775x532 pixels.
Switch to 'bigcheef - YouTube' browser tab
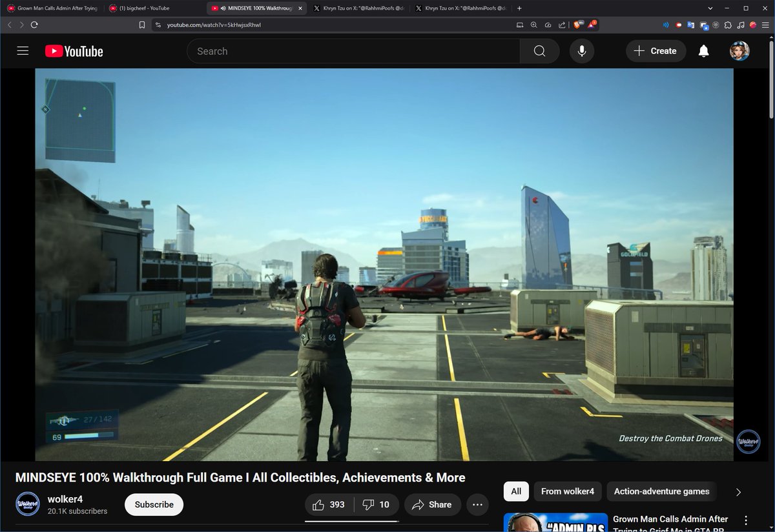154,8
